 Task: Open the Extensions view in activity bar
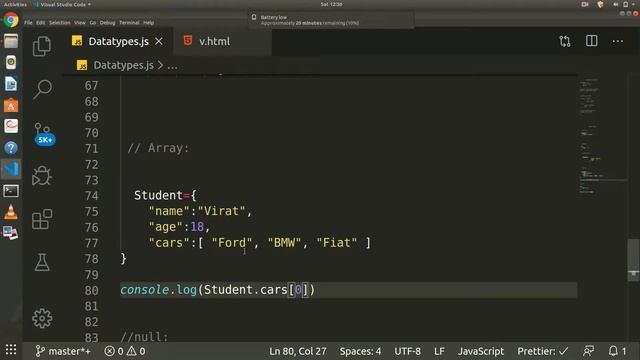[42, 219]
